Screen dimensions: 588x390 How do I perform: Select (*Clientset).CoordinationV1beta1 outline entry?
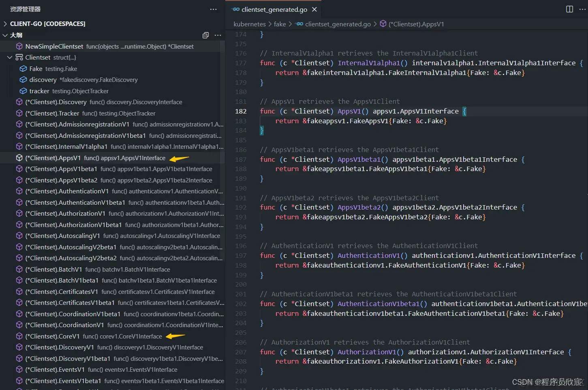(112, 314)
